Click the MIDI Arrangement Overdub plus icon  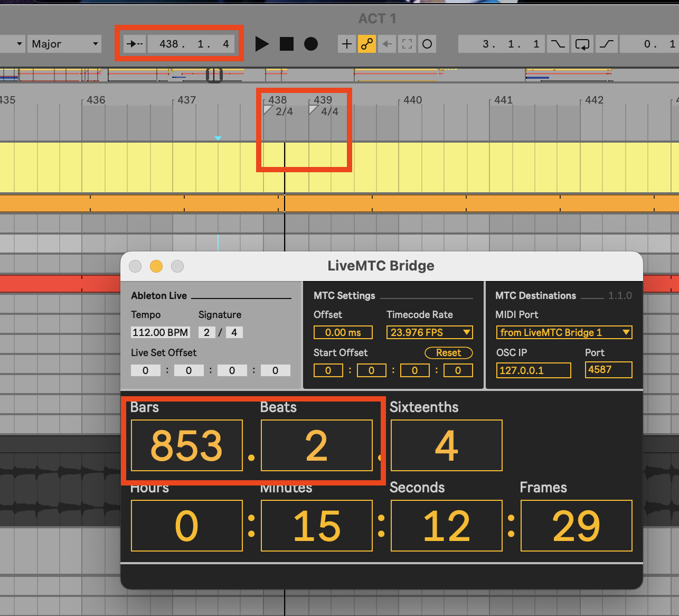pyautogui.click(x=346, y=44)
